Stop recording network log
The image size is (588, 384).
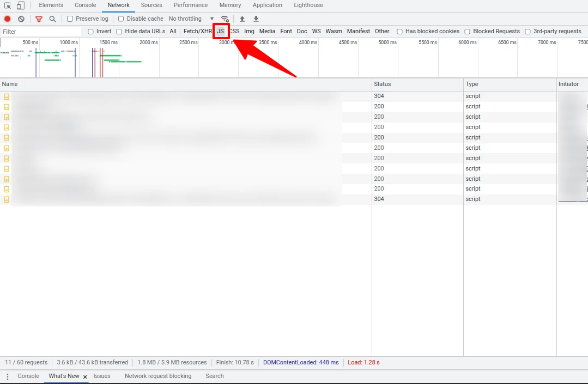8,19
